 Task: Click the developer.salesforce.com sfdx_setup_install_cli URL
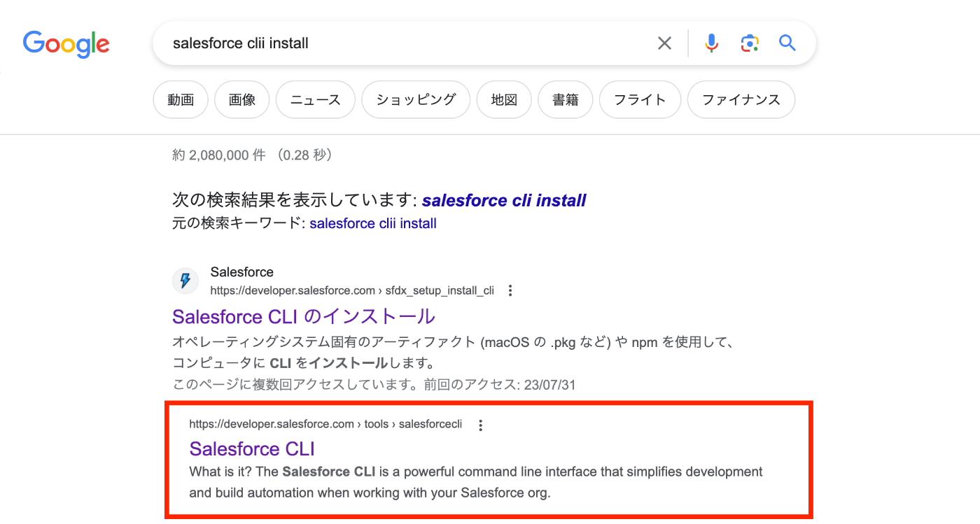pos(352,290)
